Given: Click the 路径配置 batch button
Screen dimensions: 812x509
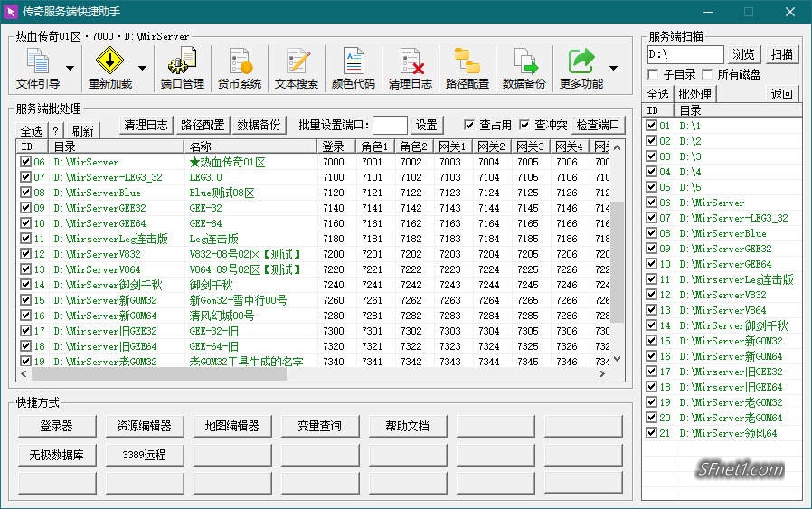Looking at the screenshot, I should [x=203, y=125].
